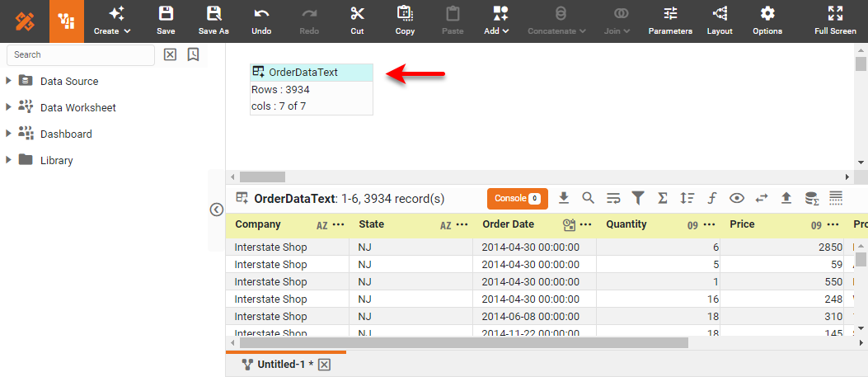Click in the Search input field
868x377 pixels.
tap(81, 54)
